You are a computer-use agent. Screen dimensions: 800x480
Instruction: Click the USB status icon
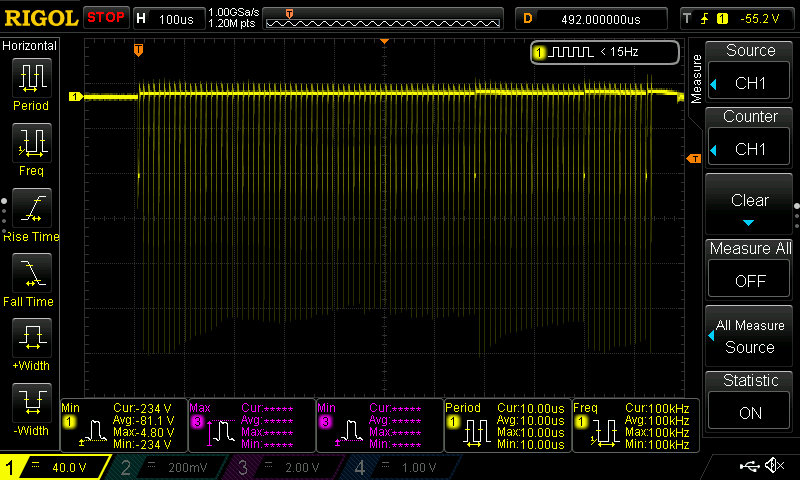(750, 466)
